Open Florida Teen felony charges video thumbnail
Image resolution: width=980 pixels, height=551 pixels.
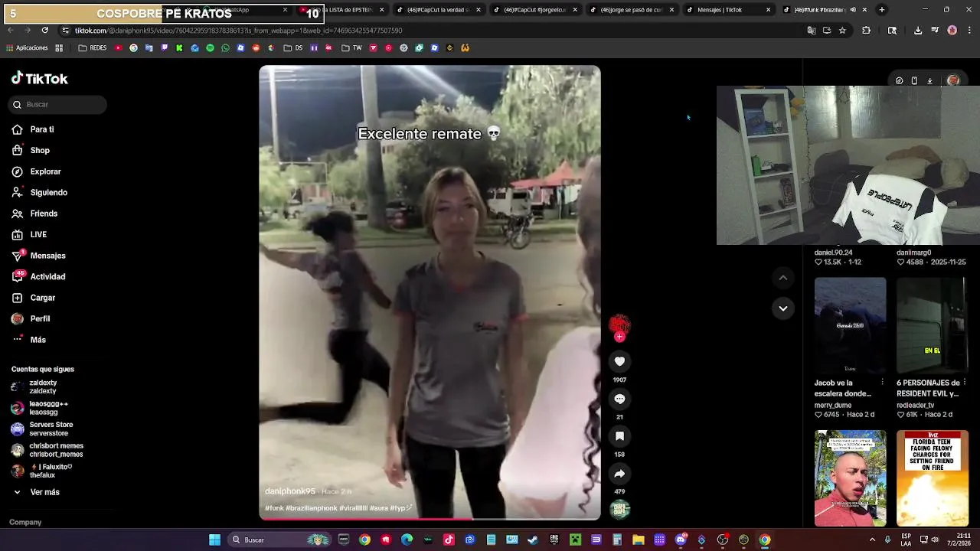click(932, 478)
